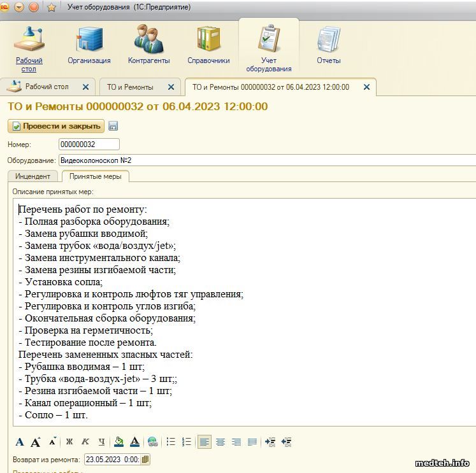
Task: Open the Контрагенты section
Action: pyautogui.click(x=148, y=45)
